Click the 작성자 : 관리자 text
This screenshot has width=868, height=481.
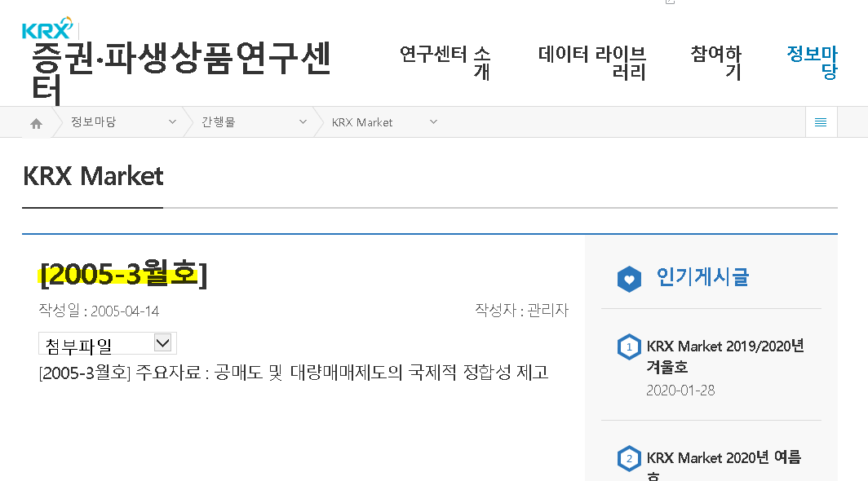[521, 310]
